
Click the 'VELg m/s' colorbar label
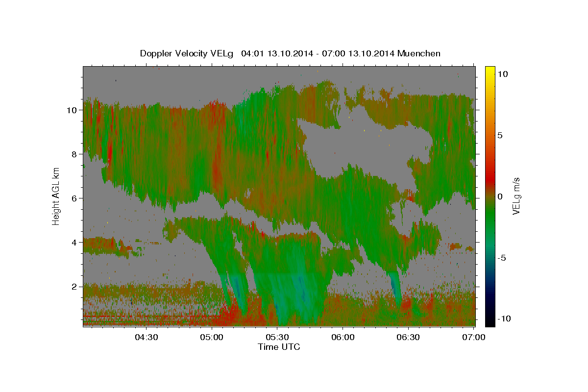[516, 196]
